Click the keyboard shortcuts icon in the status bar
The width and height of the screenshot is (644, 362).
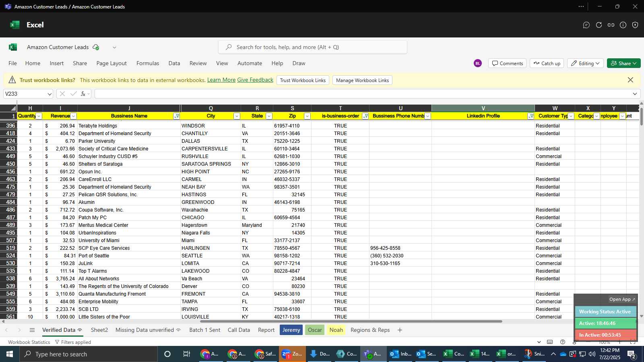(550, 342)
